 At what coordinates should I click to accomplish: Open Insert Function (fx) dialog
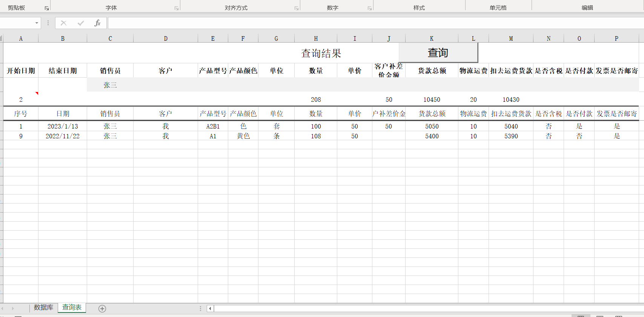(97, 23)
